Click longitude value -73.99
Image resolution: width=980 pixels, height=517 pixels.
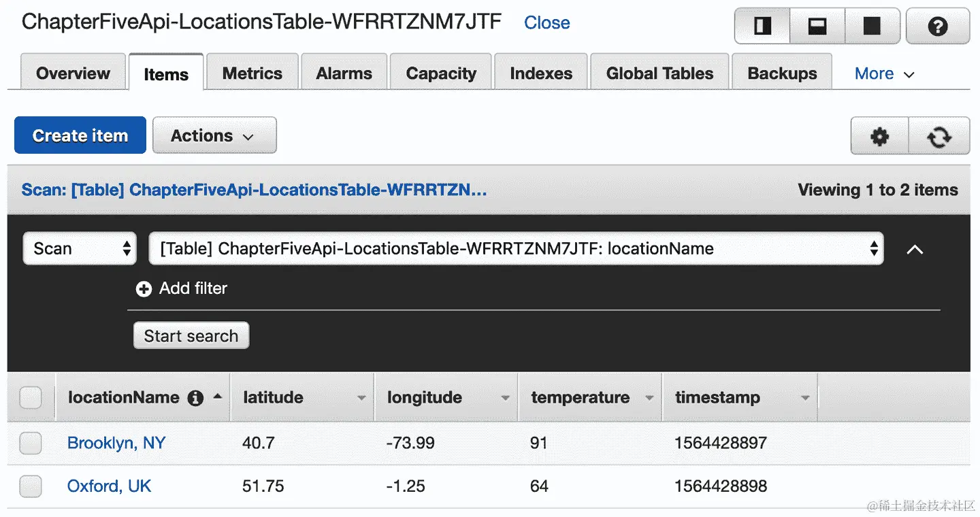tap(410, 444)
